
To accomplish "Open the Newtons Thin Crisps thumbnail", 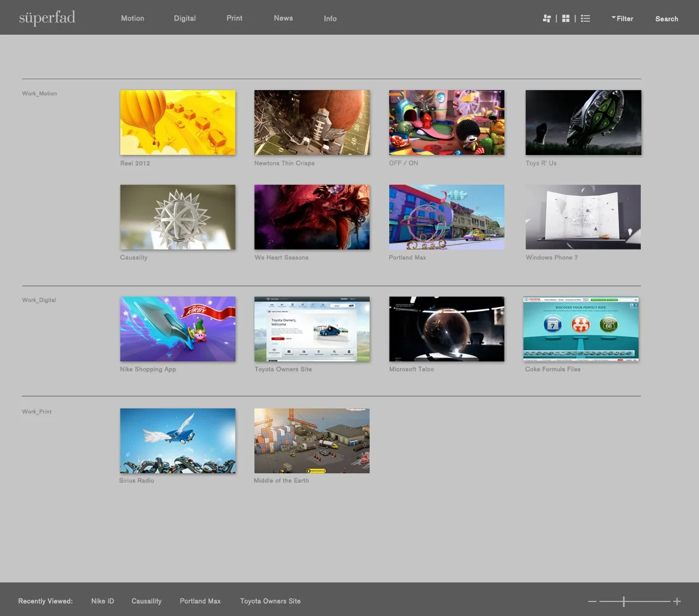I will 312,123.
